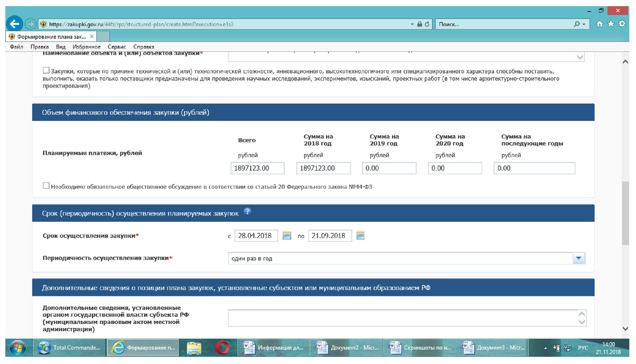Open favorites star icon in browser
Screen dimensions: 636x364
tap(611, 24)
